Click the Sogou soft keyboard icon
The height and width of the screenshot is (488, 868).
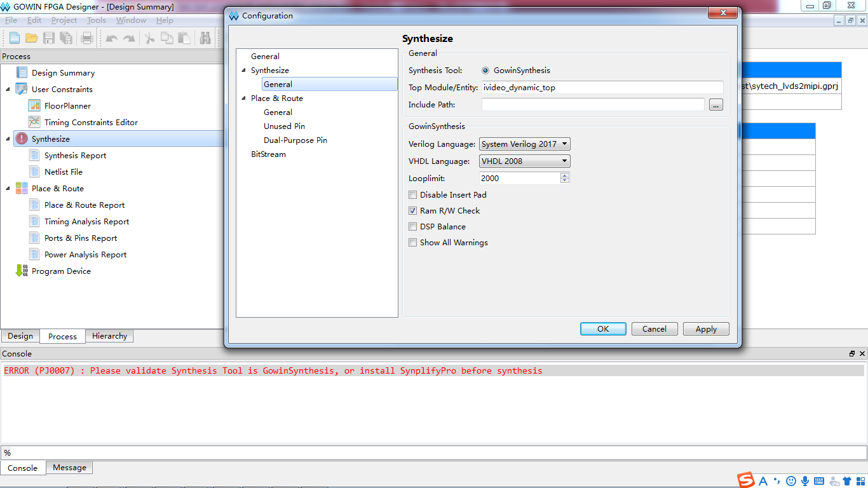819,481
